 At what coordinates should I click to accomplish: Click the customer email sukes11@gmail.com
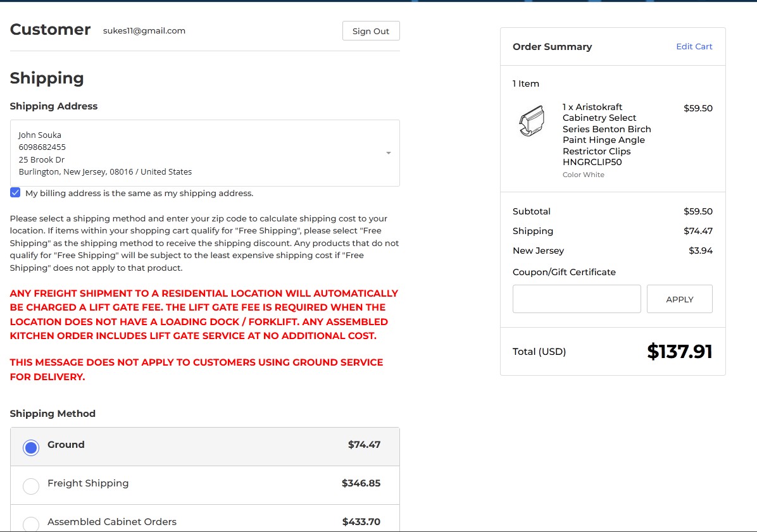click(x=144, y=30)
